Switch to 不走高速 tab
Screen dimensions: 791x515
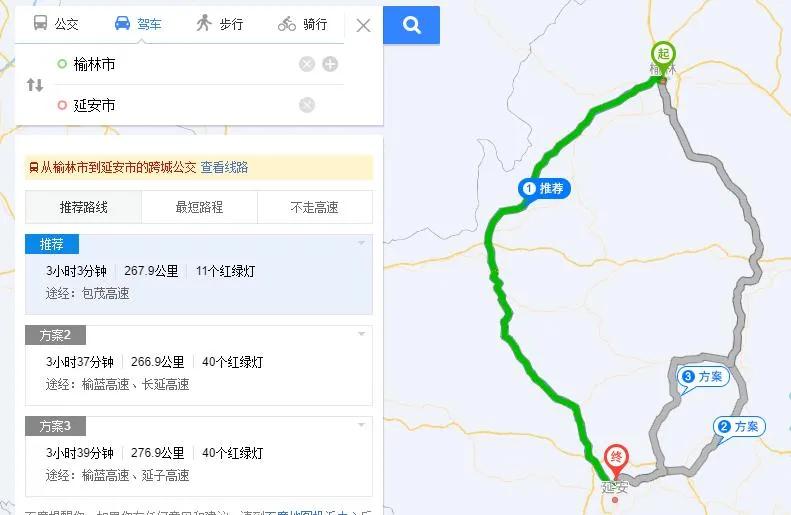tap(315, 207)
